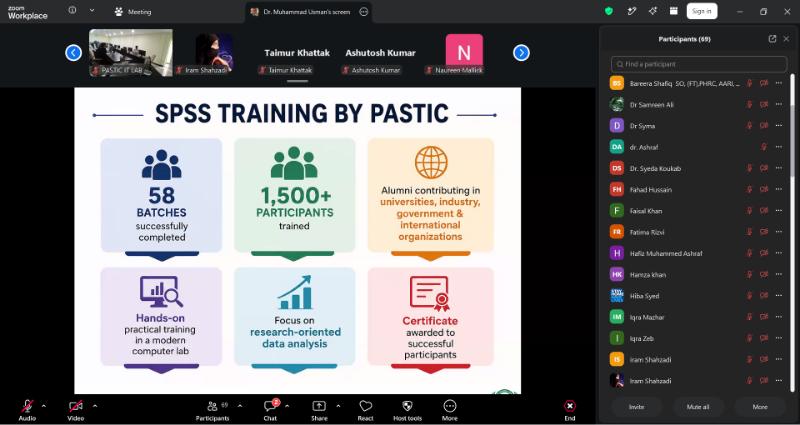Click the Sign in button
The height and width of the screenshot is (425, 800).
pyautogui.click(x=702, y=11)
